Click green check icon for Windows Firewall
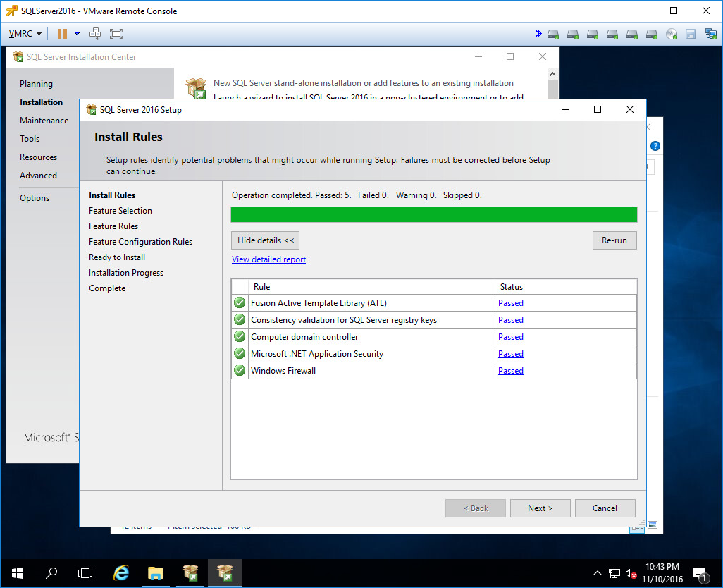The height and width of the screenshot is (588, 723). 240,370
